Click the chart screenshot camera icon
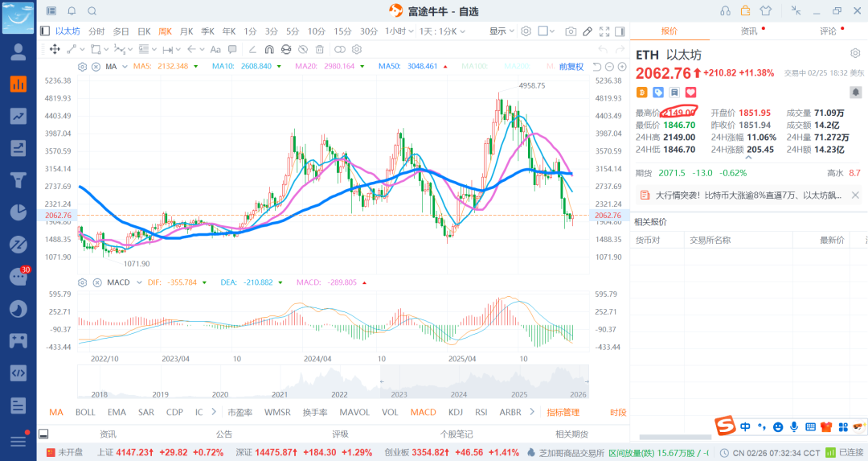 pyautogui.click(x=571, y=31)
